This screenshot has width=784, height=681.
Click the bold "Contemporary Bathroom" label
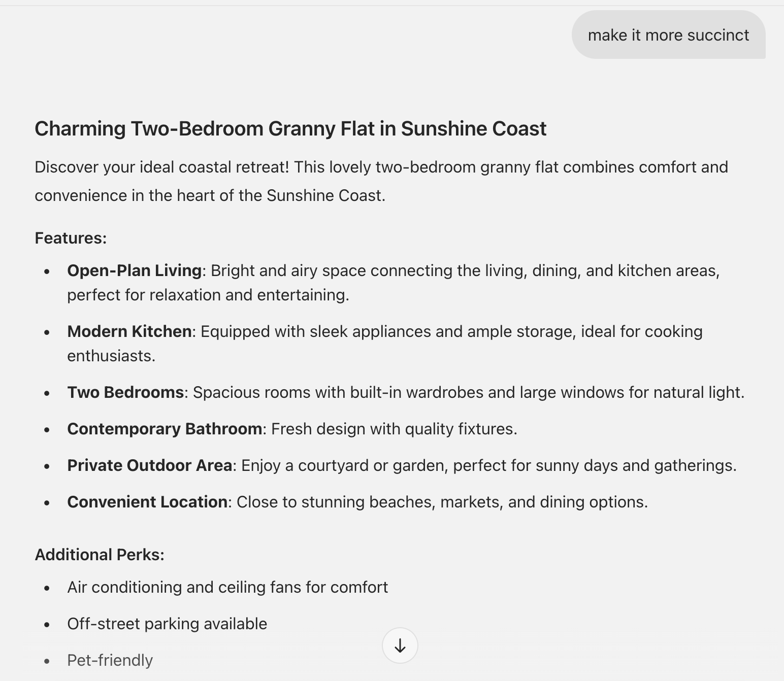165,429
